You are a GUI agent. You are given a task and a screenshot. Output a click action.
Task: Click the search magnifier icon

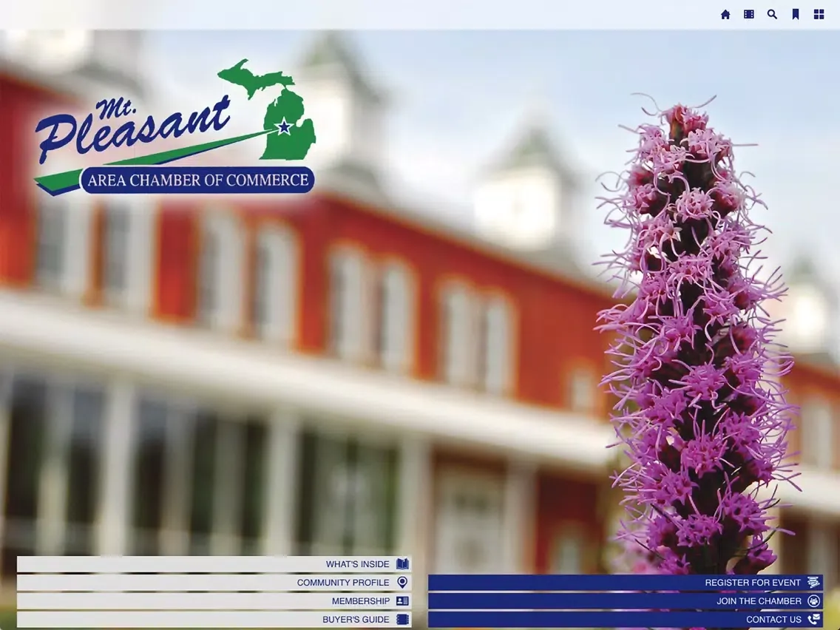click(772, 15)
